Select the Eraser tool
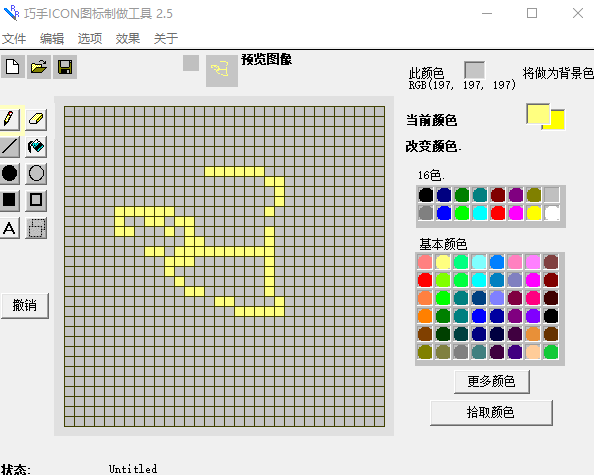Viewport: 594px width, 475px height. pyautogui.click(x=36, y=119)
